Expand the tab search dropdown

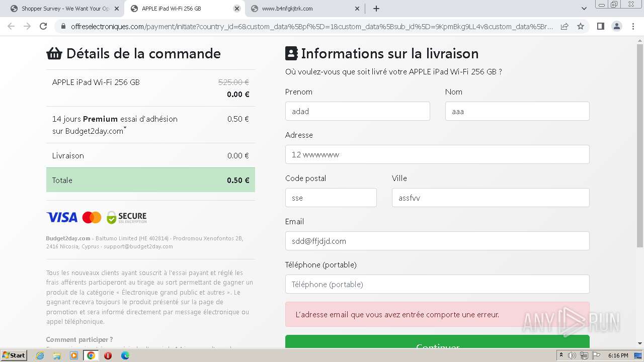pyautogui.click(x=584, y=9)
